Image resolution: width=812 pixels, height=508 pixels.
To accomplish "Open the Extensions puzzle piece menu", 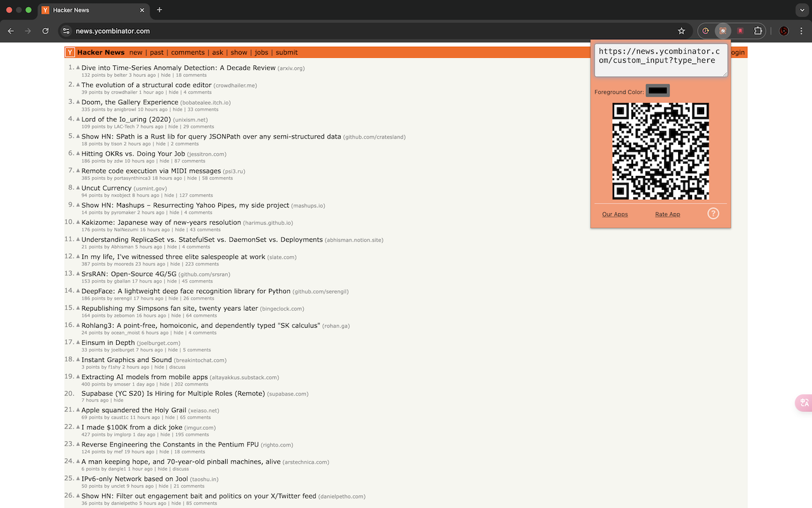I will click(x=757, y=31).
